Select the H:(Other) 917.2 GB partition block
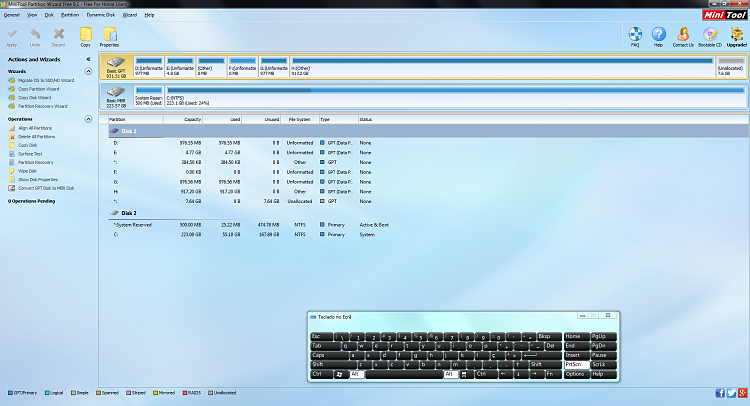This screenshot has height=406, width=750. coord(502,66)
